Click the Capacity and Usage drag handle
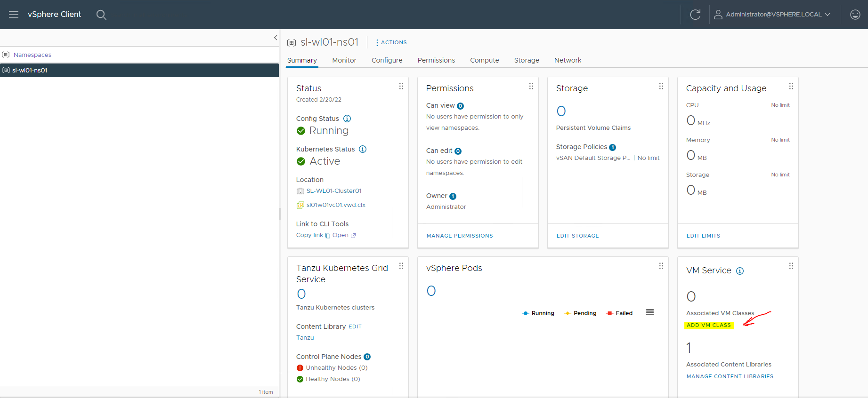Screen dimensions: 868x398 click(x=791, y=86)
